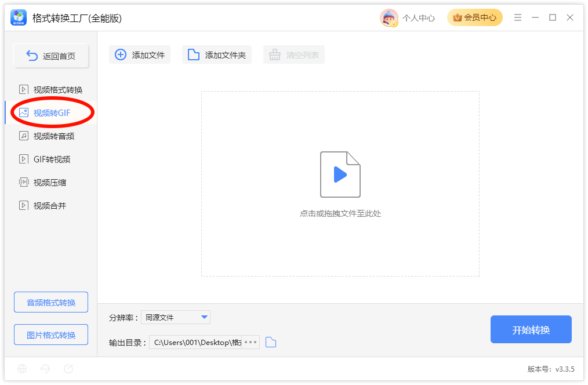
Task: Open the hamburger menu icon
Action: 517,17
